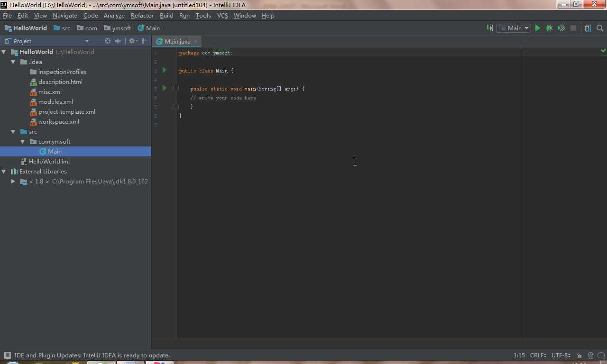The width and height of the screenshot is (607, 364).
Task: Click src breadcrumb in navigation bar
Action: pos(62,28)
